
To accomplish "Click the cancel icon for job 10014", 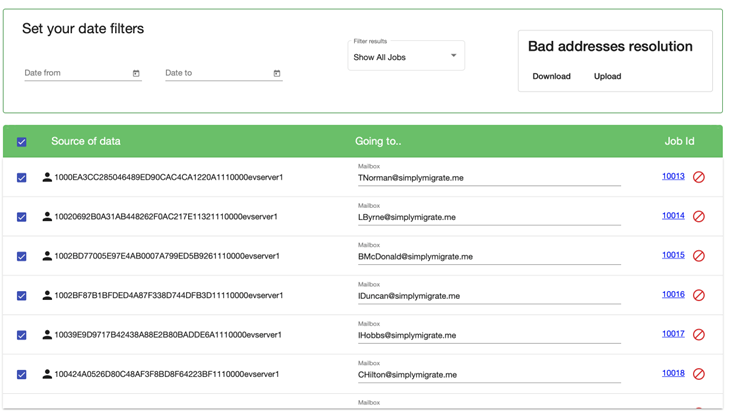I will [699, 216].
